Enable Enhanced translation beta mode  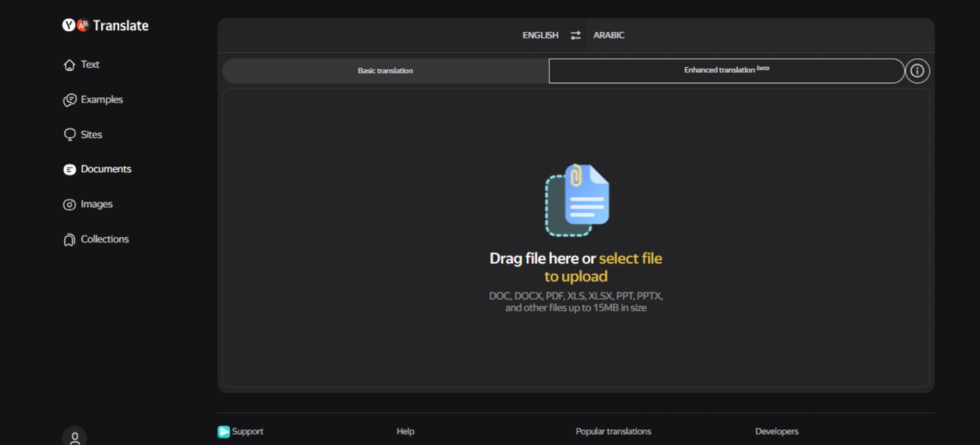tap(726, 71)
